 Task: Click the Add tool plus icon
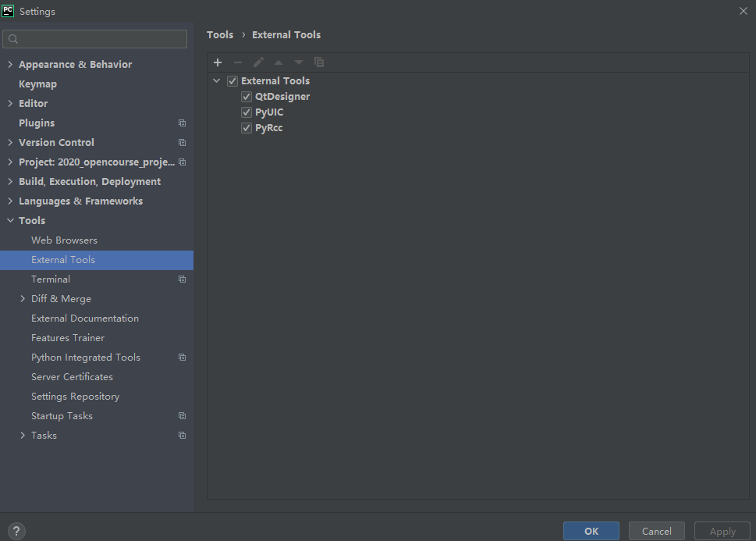218,62
